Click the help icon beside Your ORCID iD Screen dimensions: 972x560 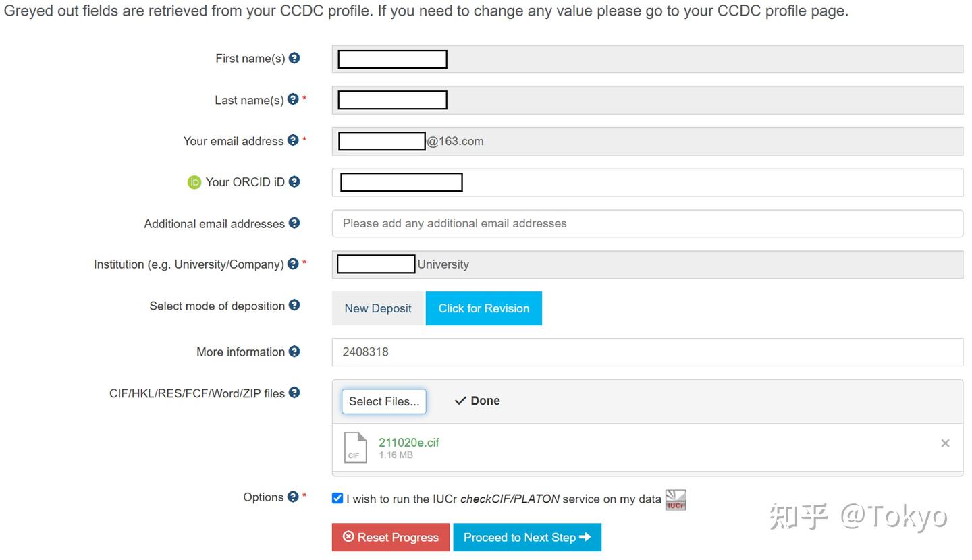point(294,181)
